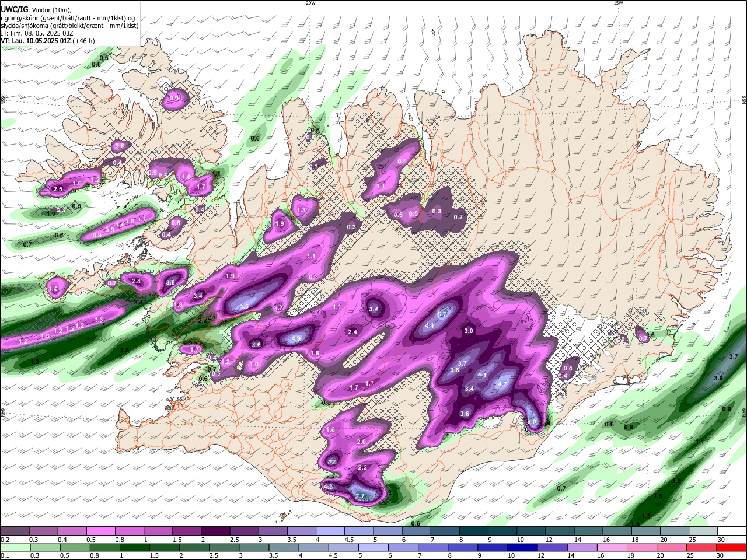Screen dimensions: 747x560
Task: Click the palest green 0.1 swatch, rain legend row
Action: 15,547
